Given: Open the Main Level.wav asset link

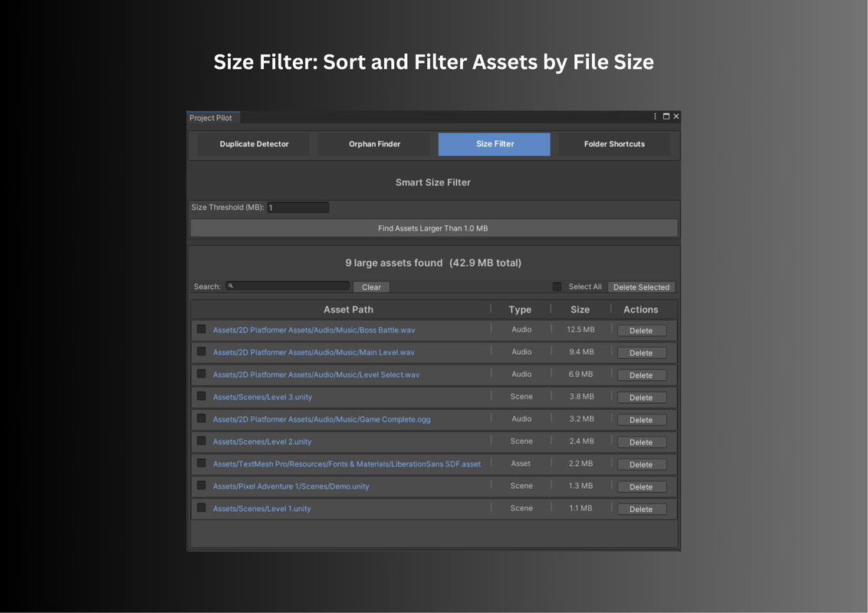Looking at the screenshot, I should (x=314, y=352).
